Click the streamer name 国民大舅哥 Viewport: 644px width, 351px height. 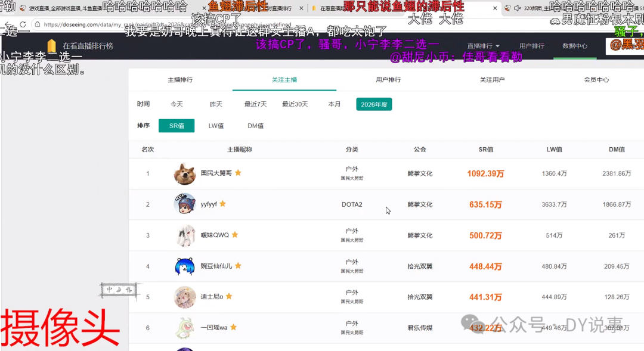click(216, 173)
